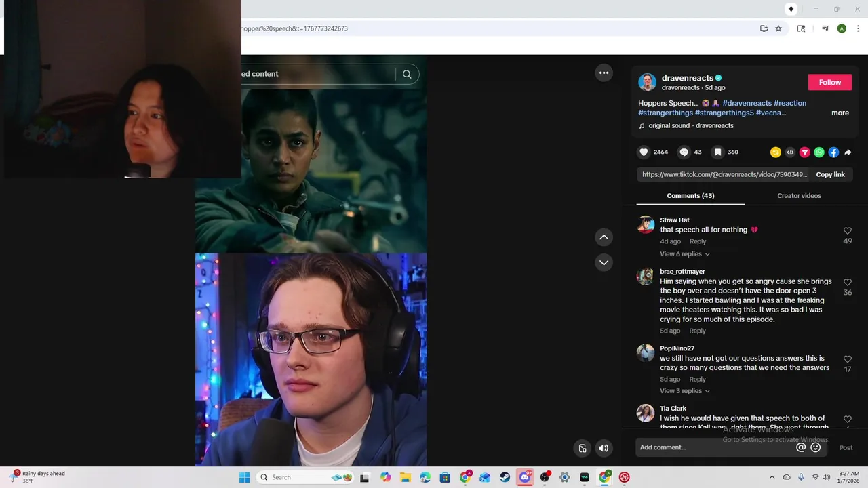The height and width of the screenshot is (488, 868).
Task: Click the TikTok search field
Action: pyautogui.click(x=319, y=74)
